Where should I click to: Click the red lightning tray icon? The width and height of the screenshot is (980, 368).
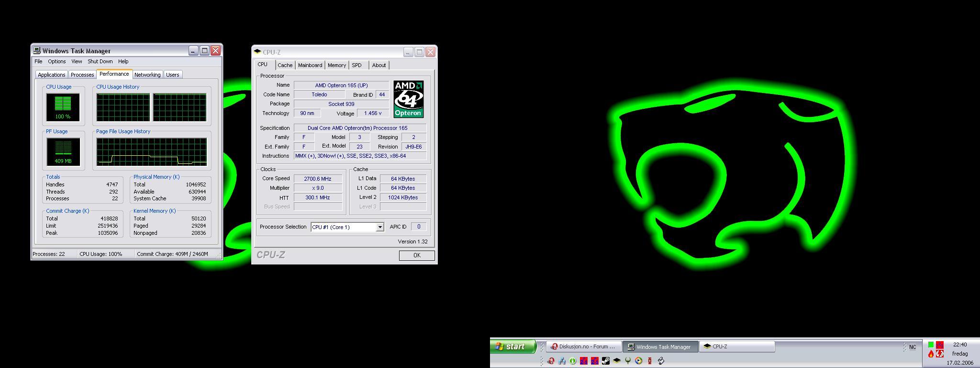[x=940, y=354]
